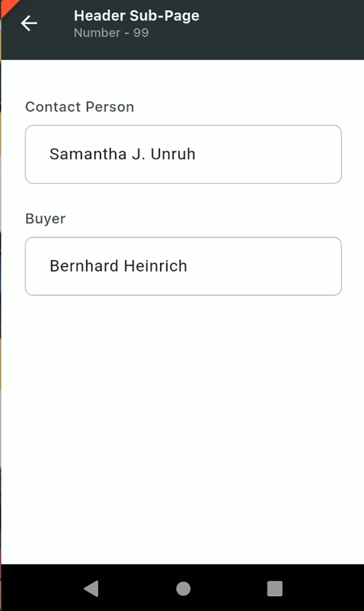
Task: Click the number 99 in the subtitle
Action: 141,33
